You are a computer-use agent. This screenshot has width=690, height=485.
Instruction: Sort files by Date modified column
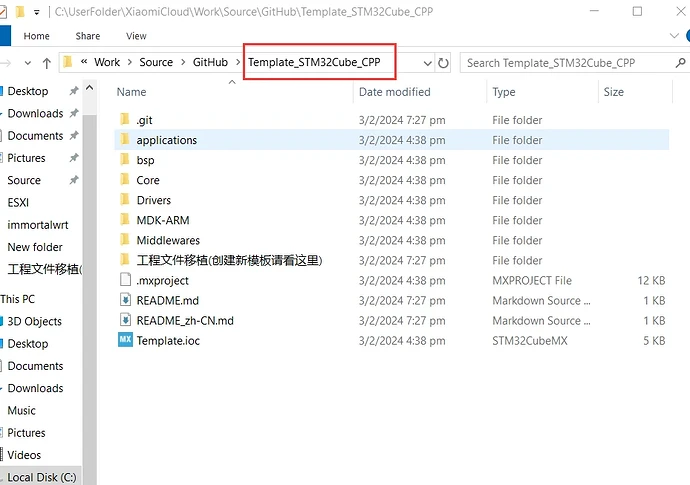pos(394,92)
